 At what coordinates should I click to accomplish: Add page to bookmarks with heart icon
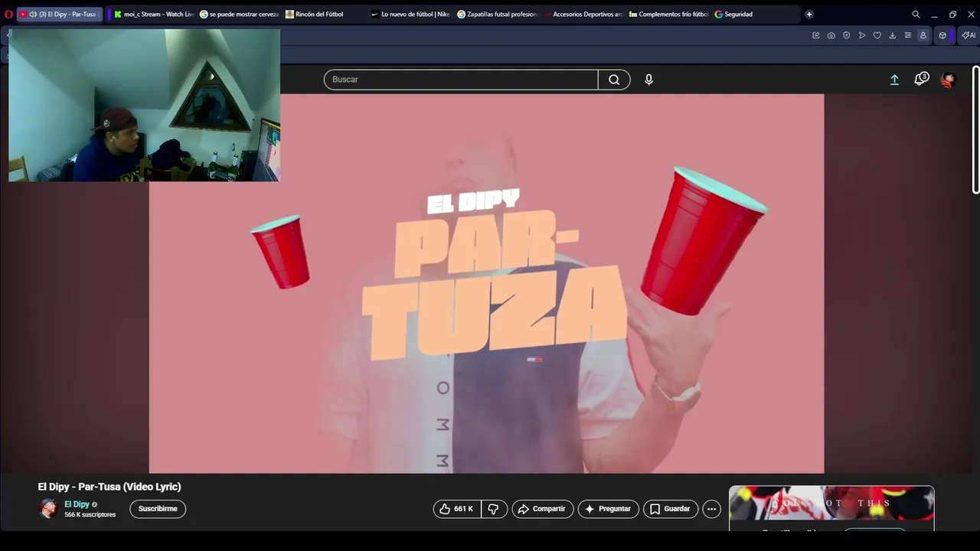(877, 35)
